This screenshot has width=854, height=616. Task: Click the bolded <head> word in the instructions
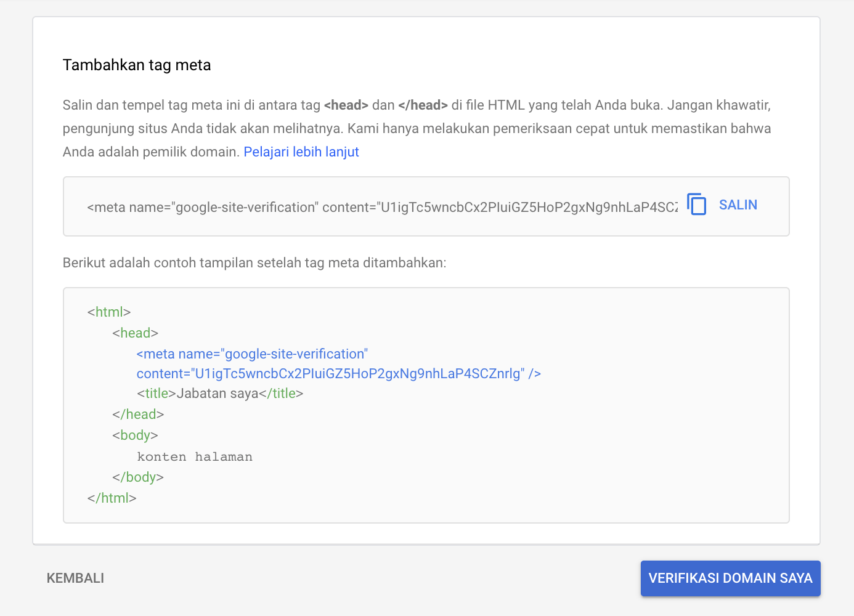[x=347, y=105]
